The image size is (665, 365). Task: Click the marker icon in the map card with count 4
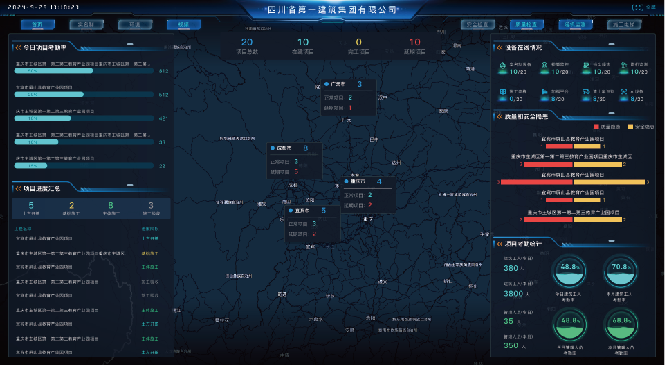pos(346,181)
